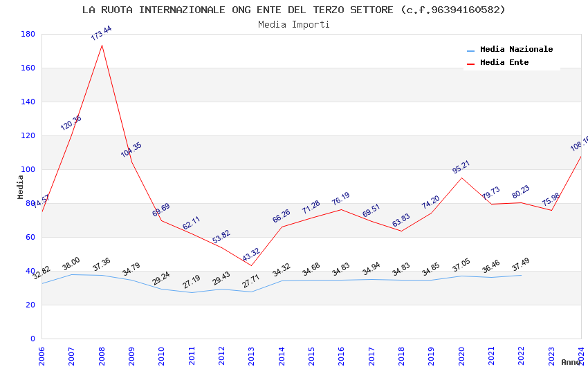
Task: Click the Anno x-axis title
Action: click(x=571, y=362)
